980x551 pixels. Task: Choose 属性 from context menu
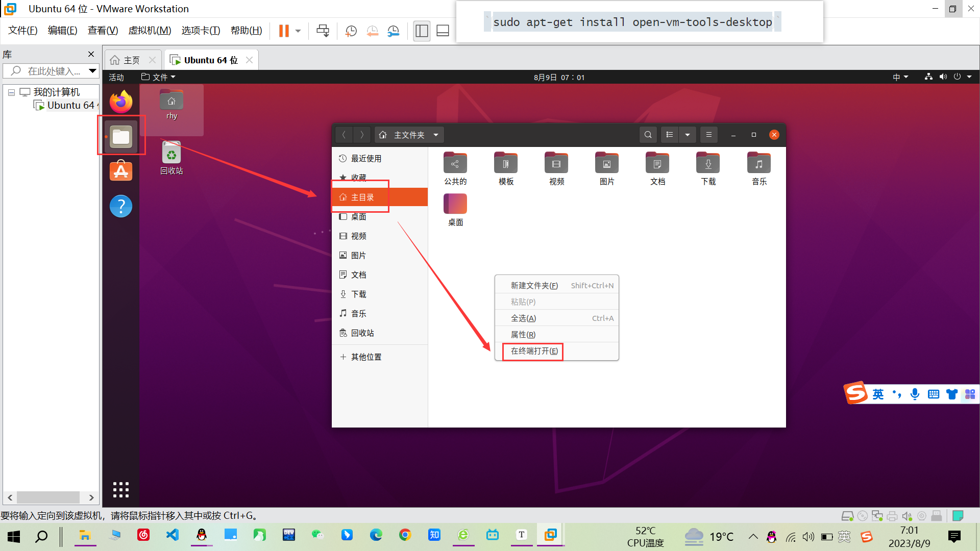[x=557, y=335]
